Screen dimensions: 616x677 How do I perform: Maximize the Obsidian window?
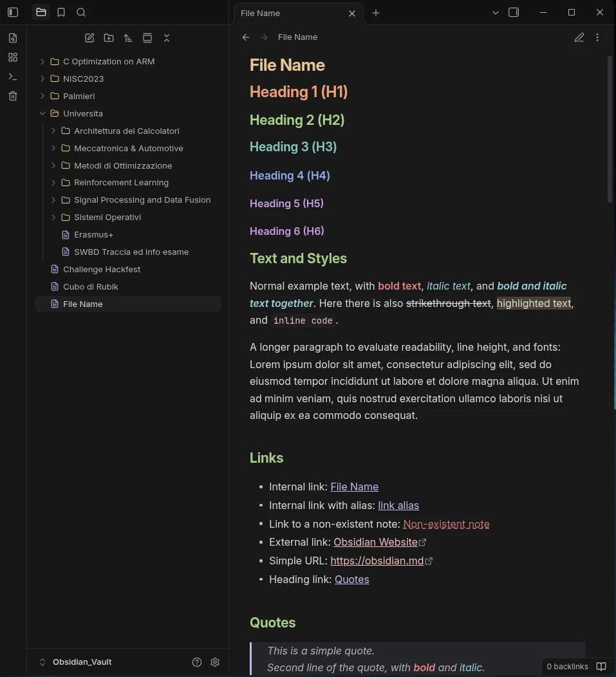pyautogui.click(x=572, y=12)
